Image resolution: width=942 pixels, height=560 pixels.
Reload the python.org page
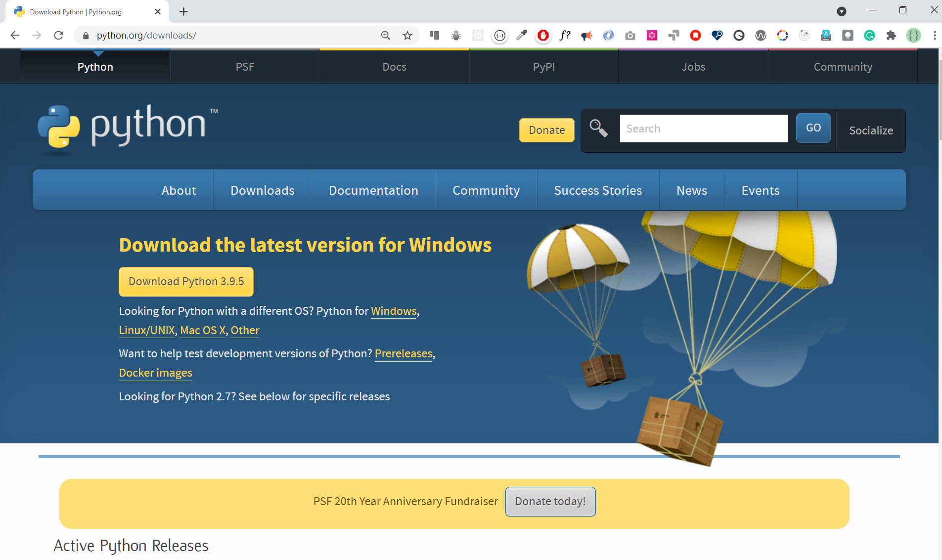[58, 35]
